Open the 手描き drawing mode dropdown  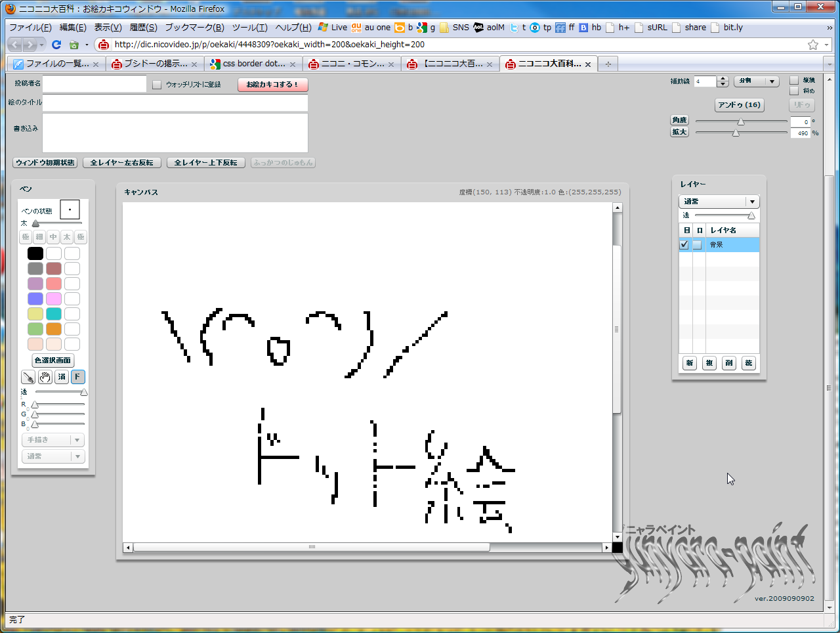(53, 440)
